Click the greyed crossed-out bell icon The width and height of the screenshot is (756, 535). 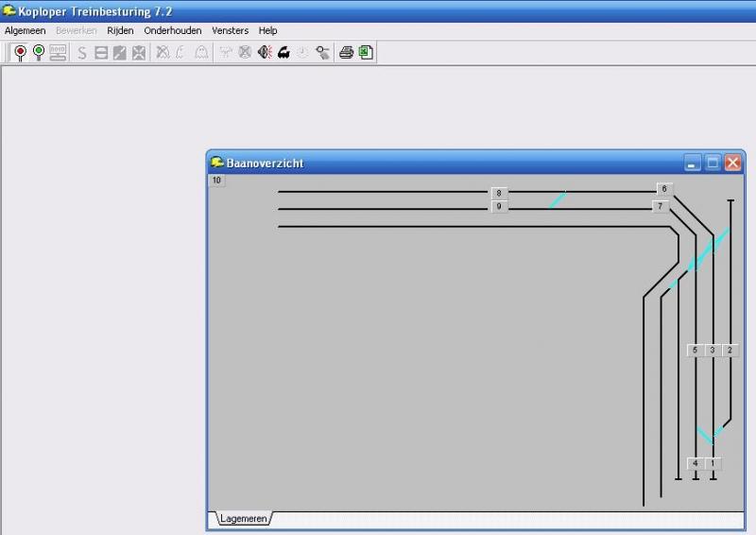163,52
